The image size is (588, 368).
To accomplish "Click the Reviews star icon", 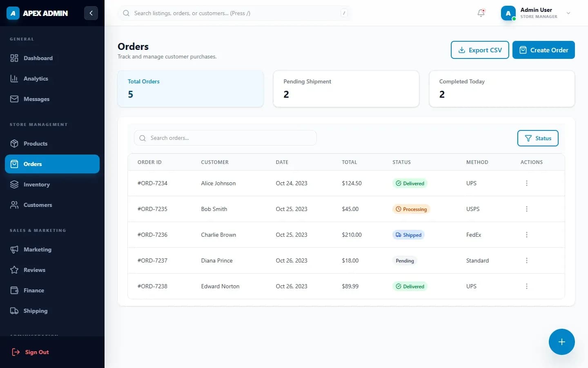I will pos(14,270).
